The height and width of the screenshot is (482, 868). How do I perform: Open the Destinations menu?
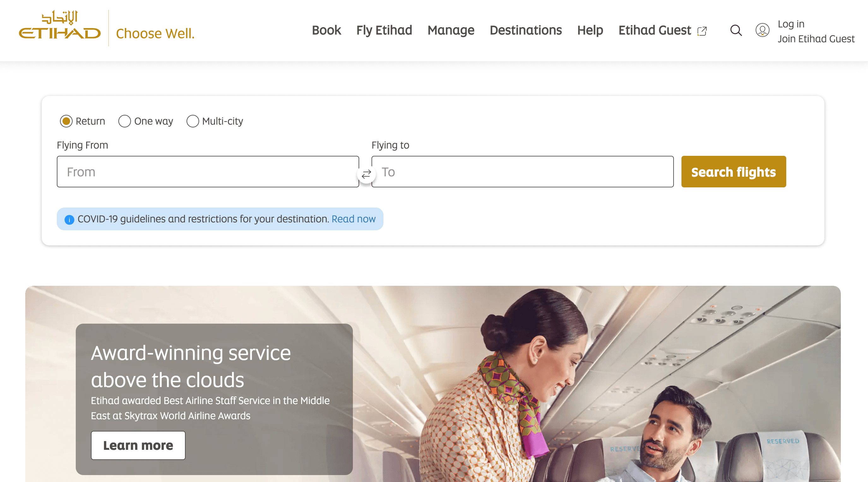tap(526, 30)
